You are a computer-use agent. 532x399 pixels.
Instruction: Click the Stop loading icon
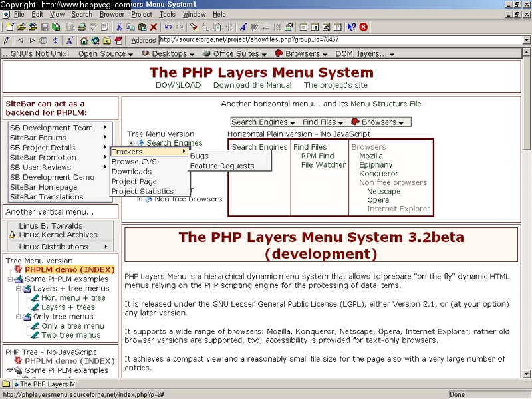pos(43,41)
